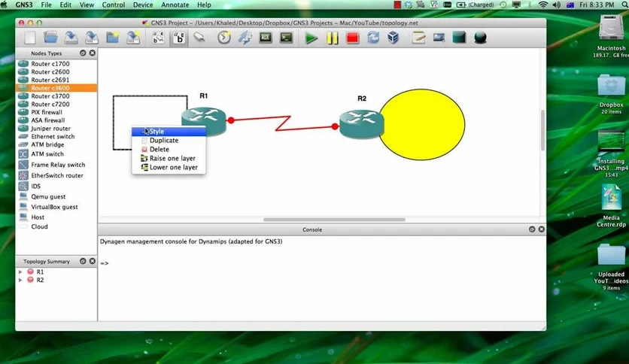Open the Device menu
The image size is (629, 364).
(x=143, y=5)
